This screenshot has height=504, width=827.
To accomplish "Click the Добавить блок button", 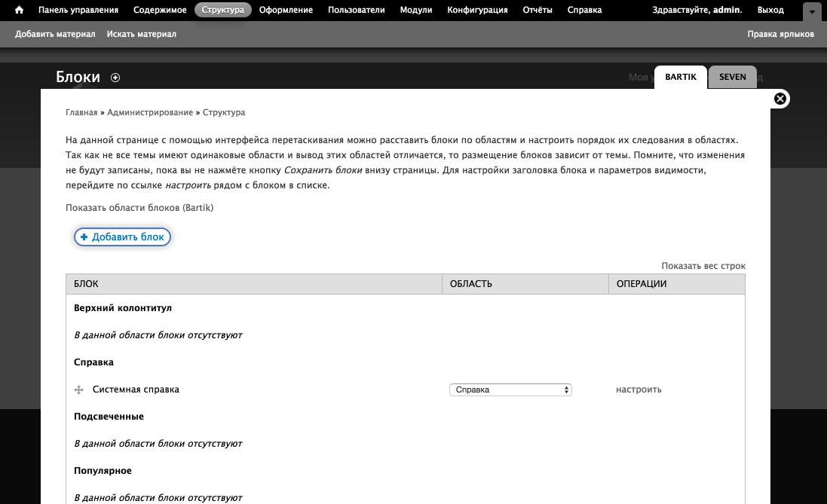I will (122, 237).
